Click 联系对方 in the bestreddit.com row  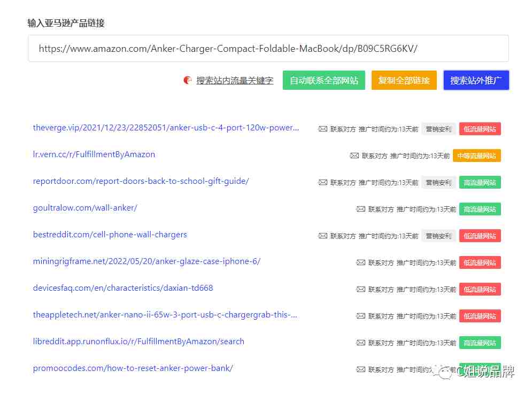point(343,236)
